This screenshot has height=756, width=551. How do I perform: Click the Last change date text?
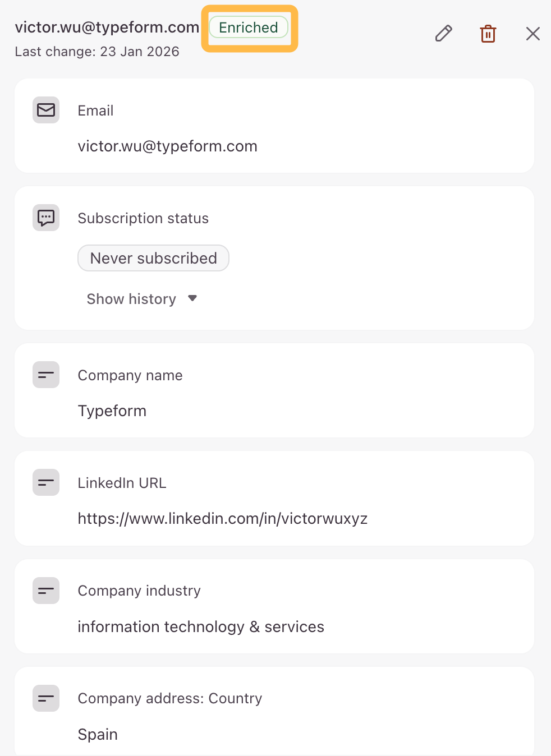pos(97,52)
